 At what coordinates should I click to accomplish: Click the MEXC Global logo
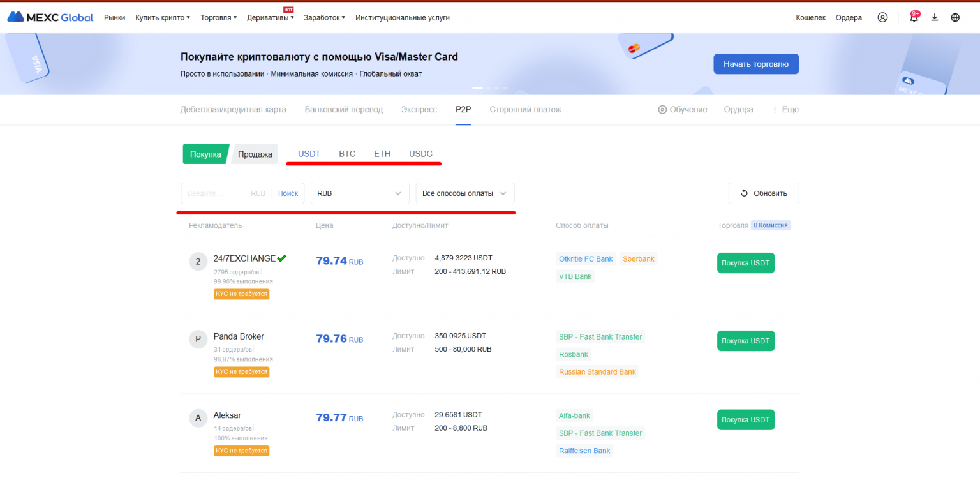click(x=50, y=17)
